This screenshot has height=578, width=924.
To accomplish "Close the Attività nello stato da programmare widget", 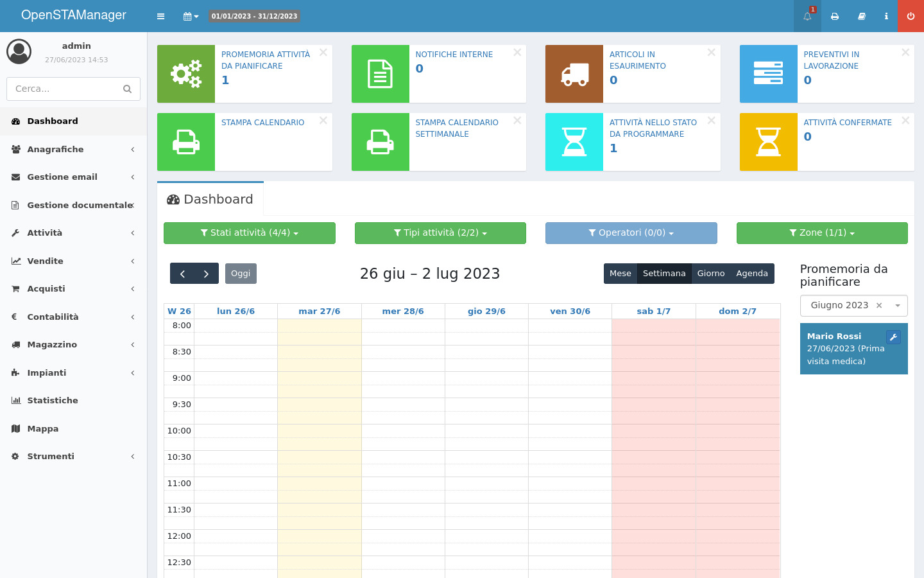I will (712, 121).
